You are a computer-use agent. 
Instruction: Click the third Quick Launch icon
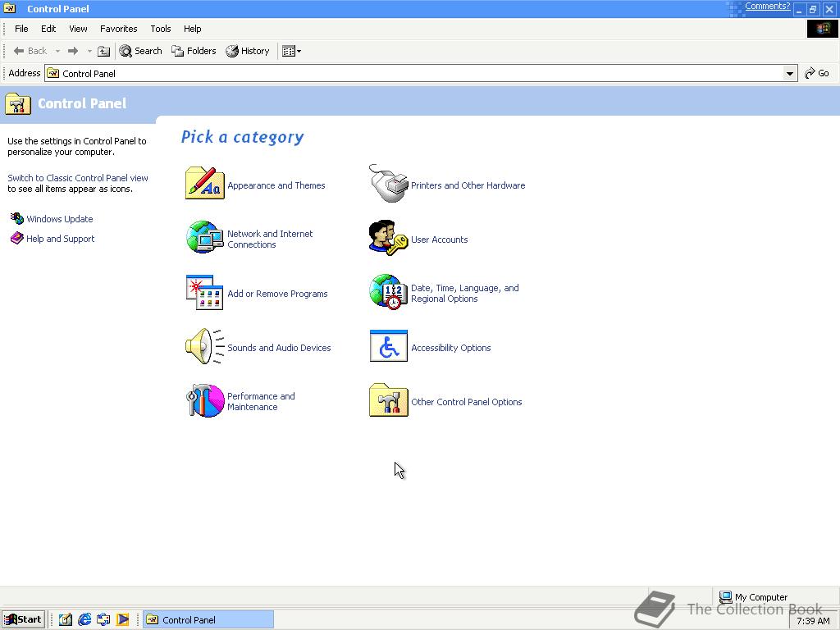click(103, 620)
